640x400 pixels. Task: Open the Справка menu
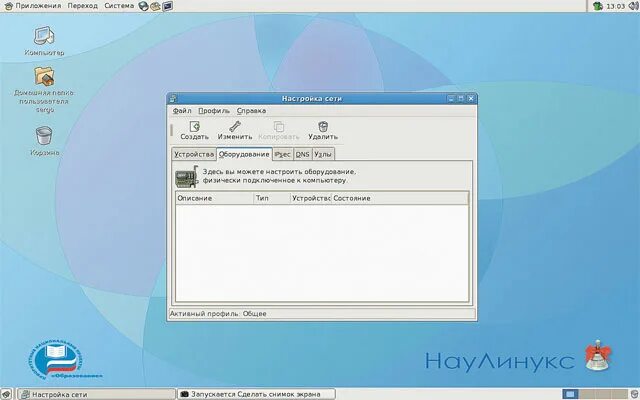point(251,111)
